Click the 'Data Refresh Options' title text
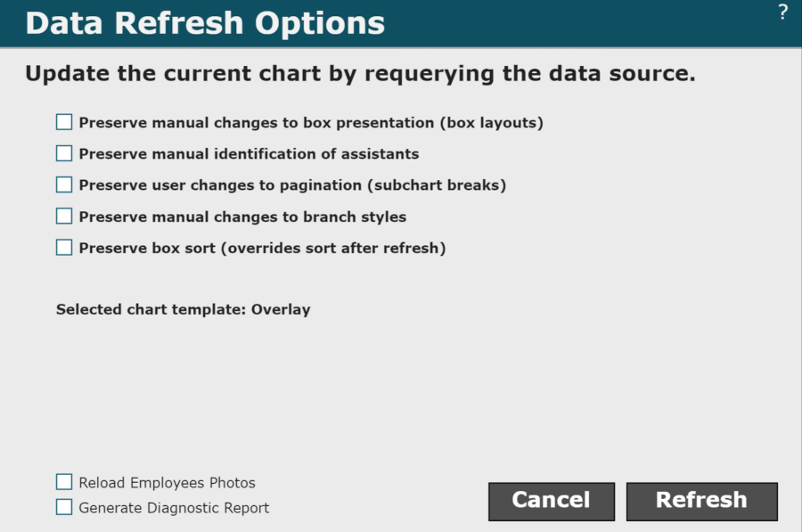 tap(205, 23)
